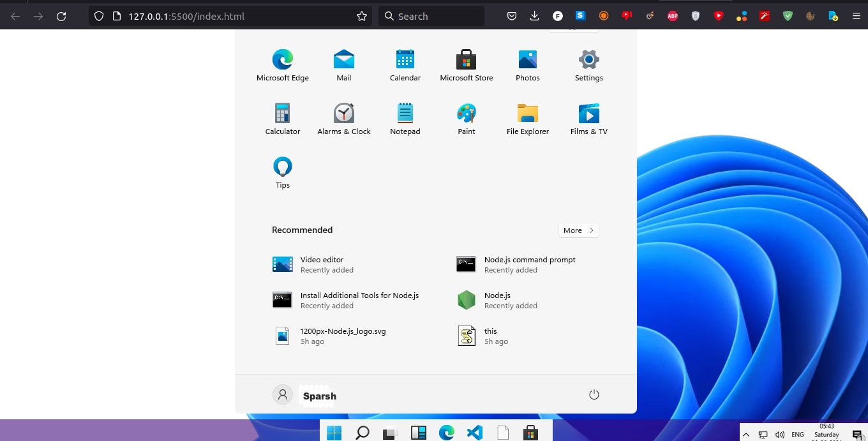868x441 pixels.
Task: Launch the Calculator app
Action: (283, 119)
